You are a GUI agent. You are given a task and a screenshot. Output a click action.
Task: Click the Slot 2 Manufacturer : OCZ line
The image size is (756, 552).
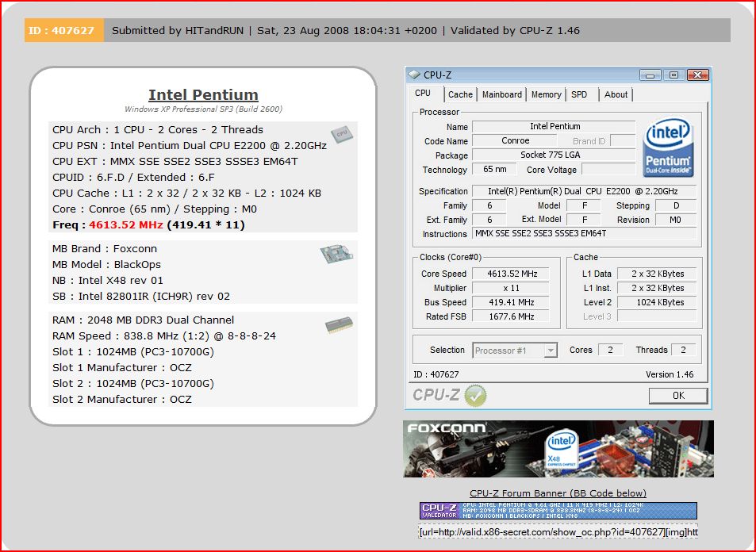click(x=122, y=399)
